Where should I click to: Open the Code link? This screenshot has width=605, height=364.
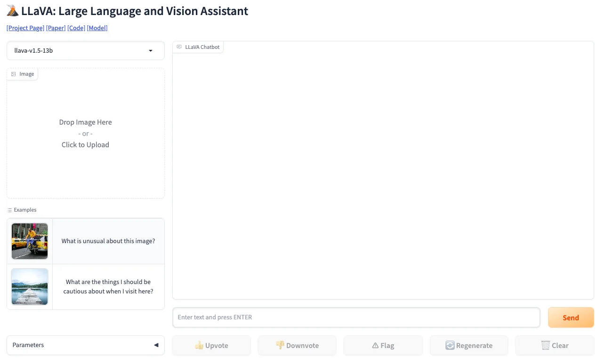(76, 28)
